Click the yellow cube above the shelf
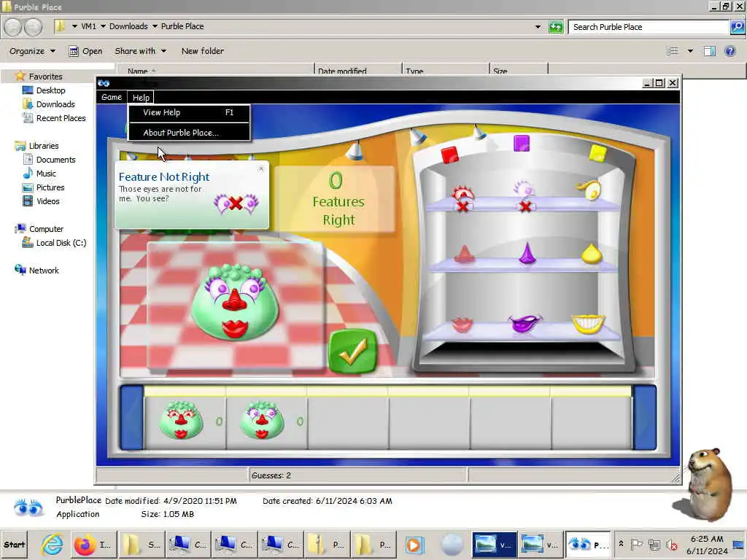 pos(597,153)
